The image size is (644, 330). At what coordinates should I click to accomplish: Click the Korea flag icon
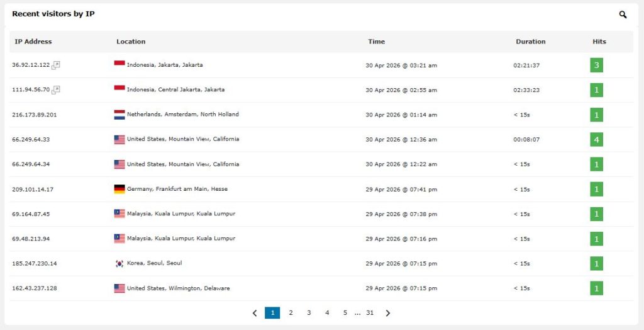(119, 263)
